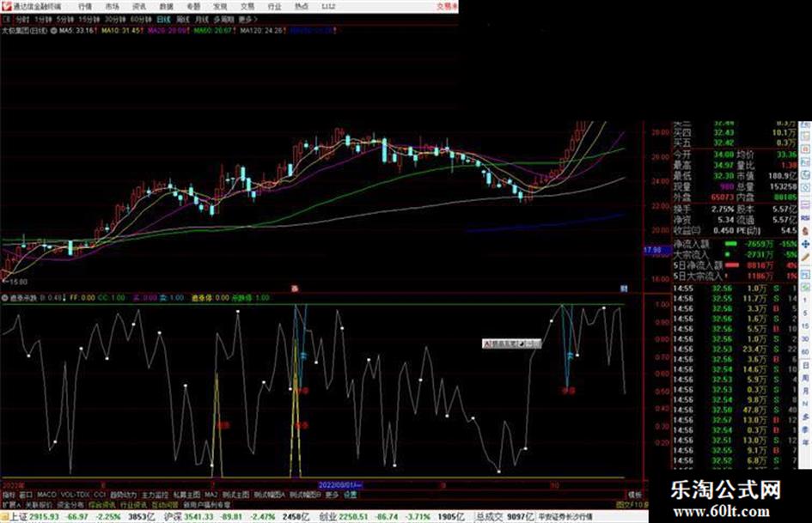Open the RSI indicator from right sidebar
This screenshot has width=812, height=523.
pos(805,218)
